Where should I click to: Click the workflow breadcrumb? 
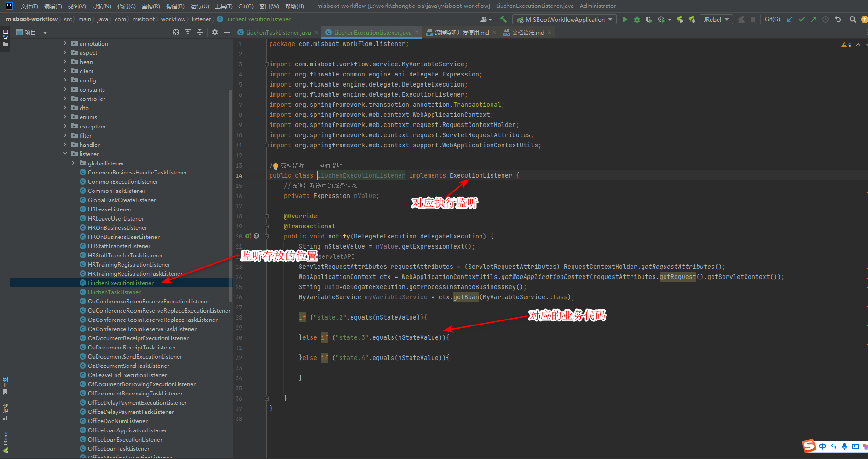click(173, 19)
